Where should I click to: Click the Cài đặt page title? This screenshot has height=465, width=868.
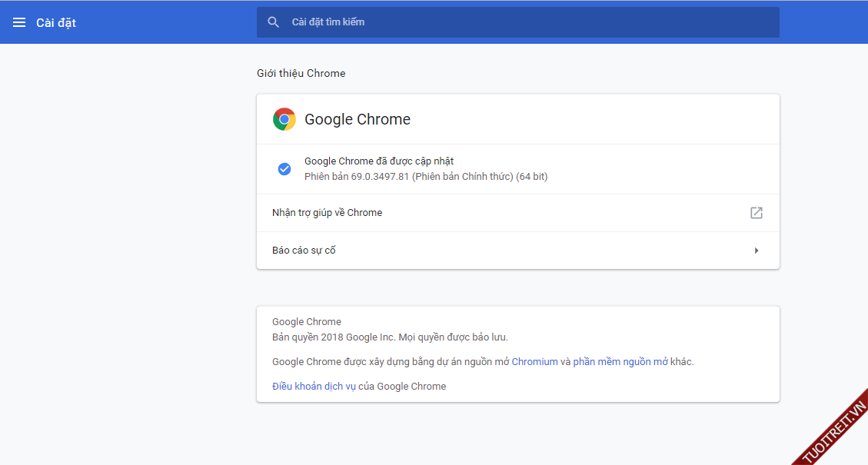(56, 22)
